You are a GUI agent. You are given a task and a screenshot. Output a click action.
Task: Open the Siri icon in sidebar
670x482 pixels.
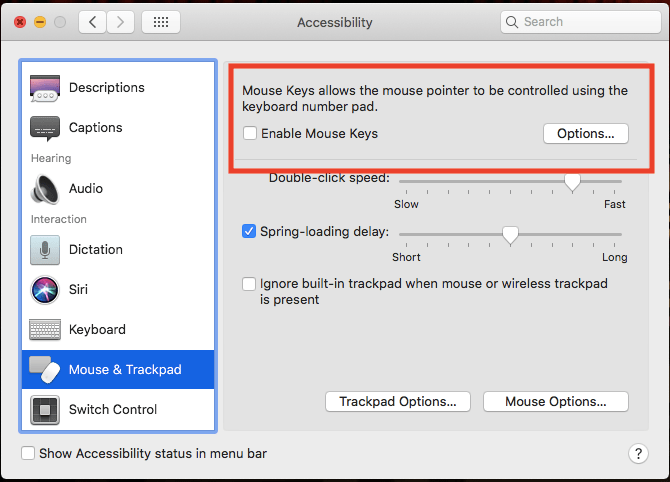pyautogui.click(x=45, y=290)
